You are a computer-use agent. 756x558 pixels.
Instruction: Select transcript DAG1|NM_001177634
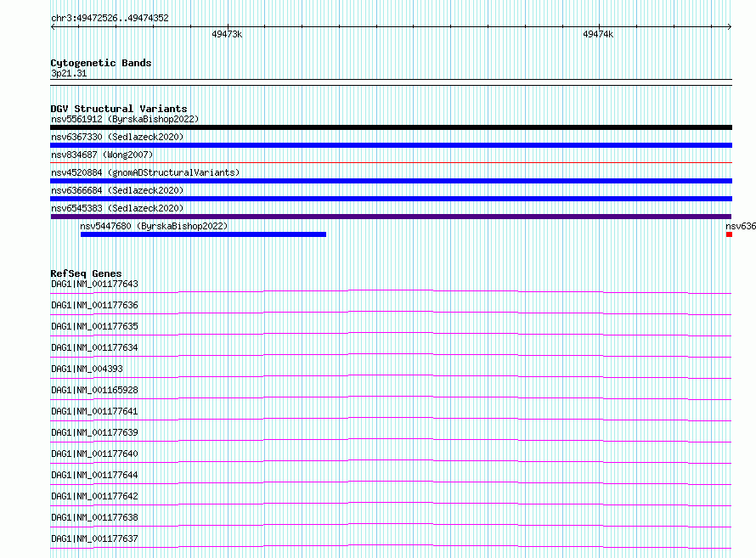[x=94, y=347]
